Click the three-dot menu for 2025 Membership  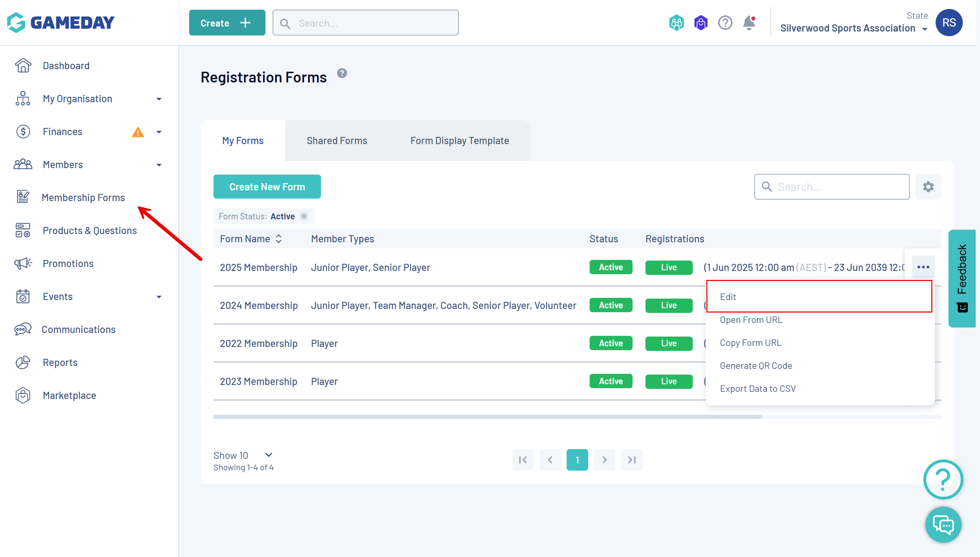click(x=923, y=267)
